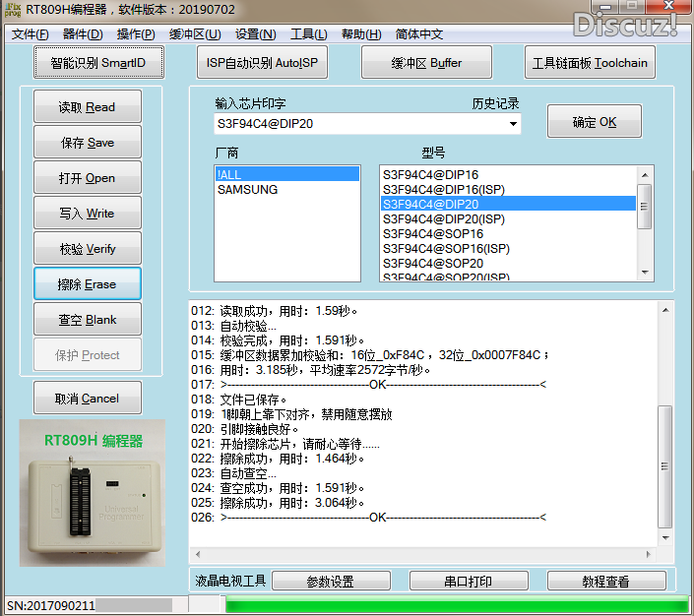Select !ALL in the manufacturer list
Viewport: 694px width, 616px height.
pos(286,174)
